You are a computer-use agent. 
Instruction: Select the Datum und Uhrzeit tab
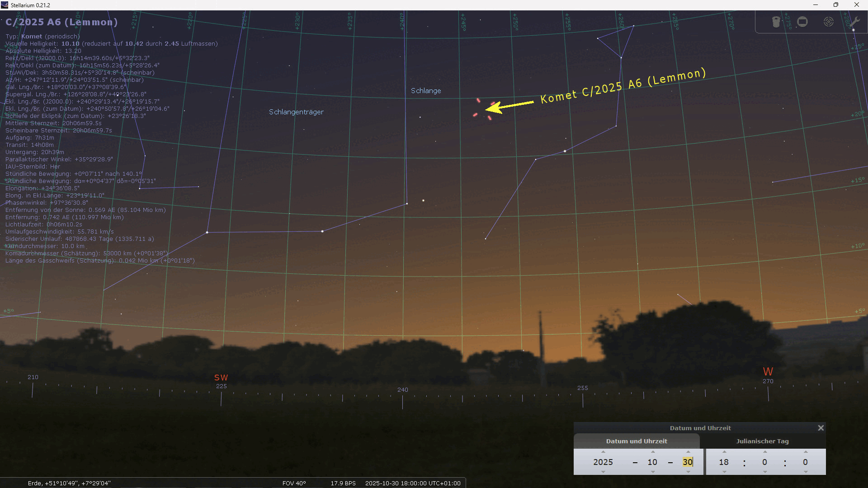point(637,441)
